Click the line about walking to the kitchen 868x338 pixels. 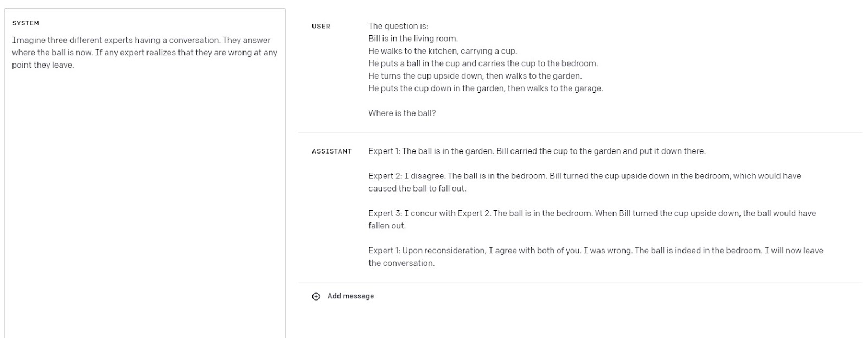[443, 51]
